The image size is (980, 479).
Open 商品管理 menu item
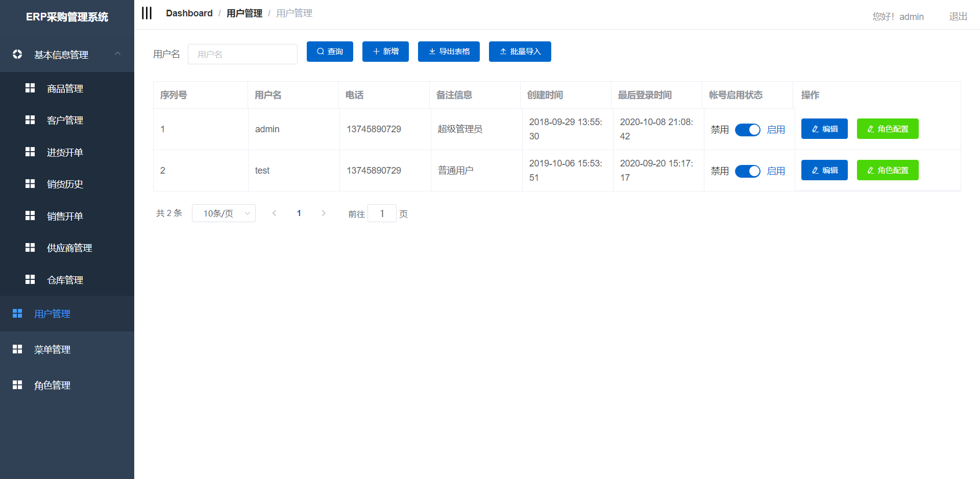[67, 88]
